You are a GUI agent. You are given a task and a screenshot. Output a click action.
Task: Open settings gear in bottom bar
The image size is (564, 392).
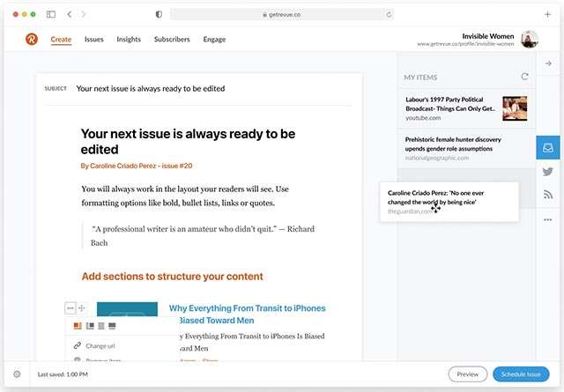(x=17, y=374)
